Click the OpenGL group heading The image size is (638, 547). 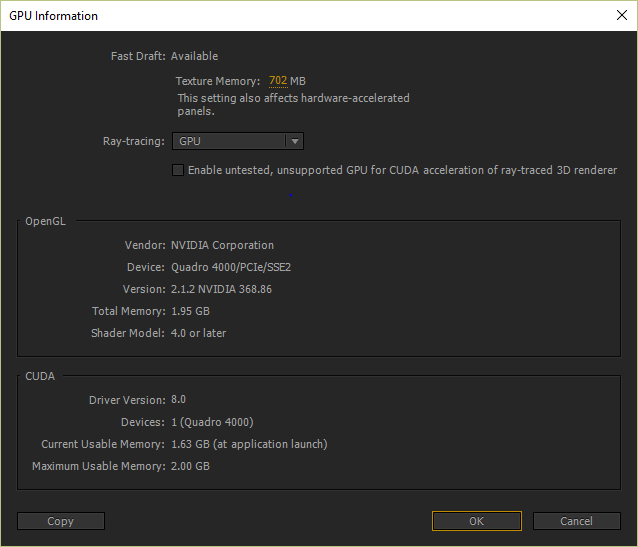coord(46,221)
